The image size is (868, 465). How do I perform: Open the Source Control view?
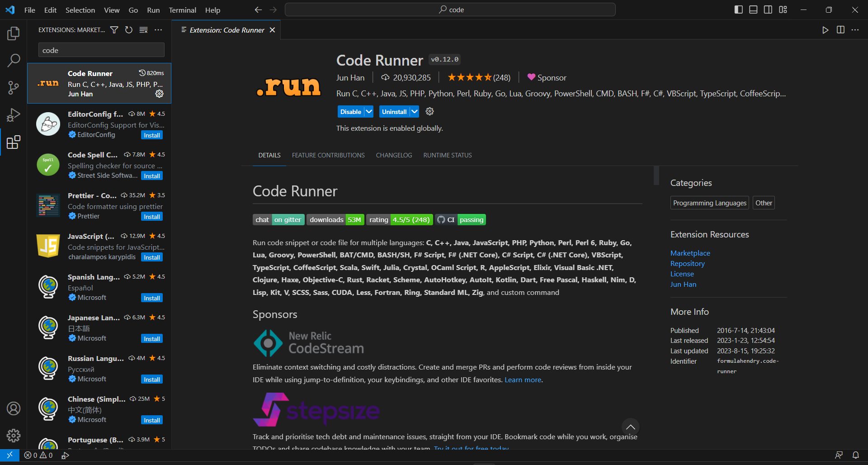pyautogui.click(x=14, y=88)
